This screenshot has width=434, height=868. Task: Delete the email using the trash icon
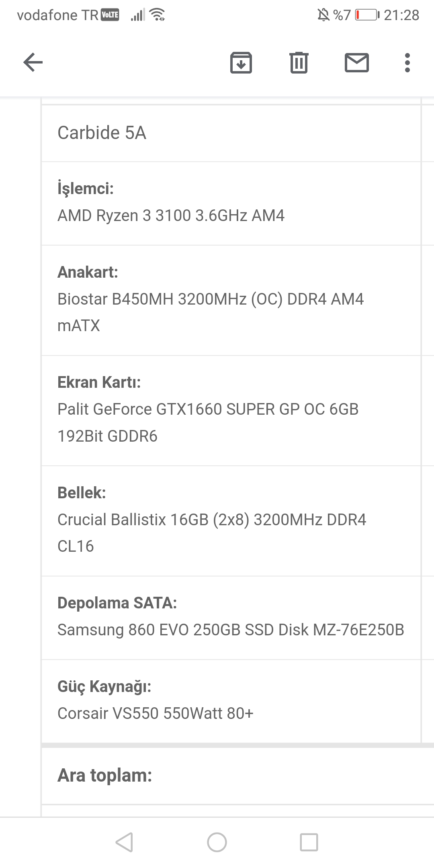[x=299, y=63]
